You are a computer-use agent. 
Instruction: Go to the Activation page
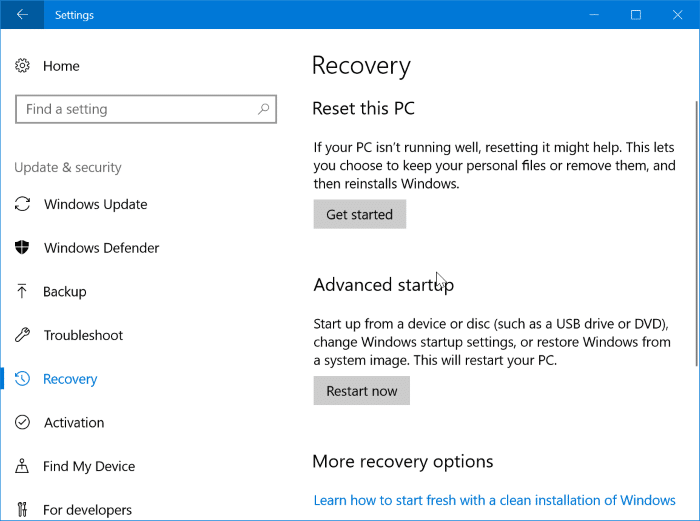pos(74,423)
